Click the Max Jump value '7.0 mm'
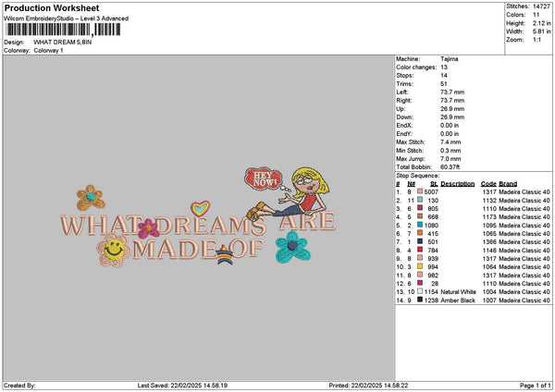 coord(450,159)
